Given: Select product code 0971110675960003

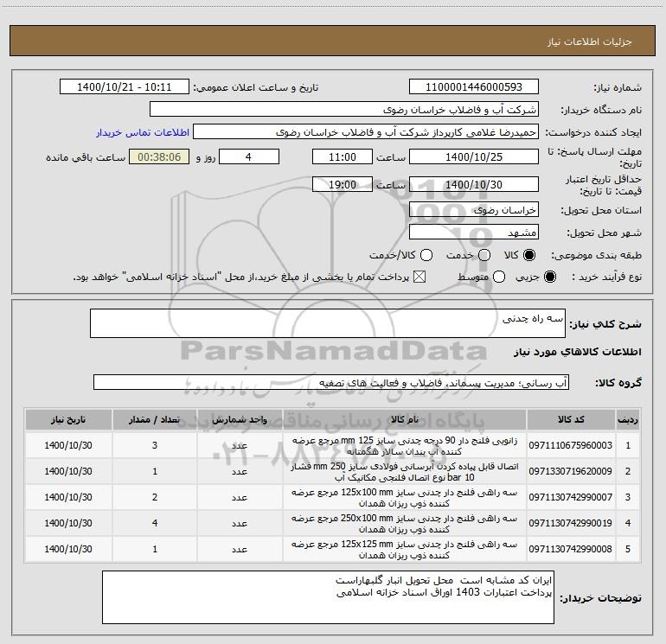Looking at the screenshot, I should (x=571, y=445).
